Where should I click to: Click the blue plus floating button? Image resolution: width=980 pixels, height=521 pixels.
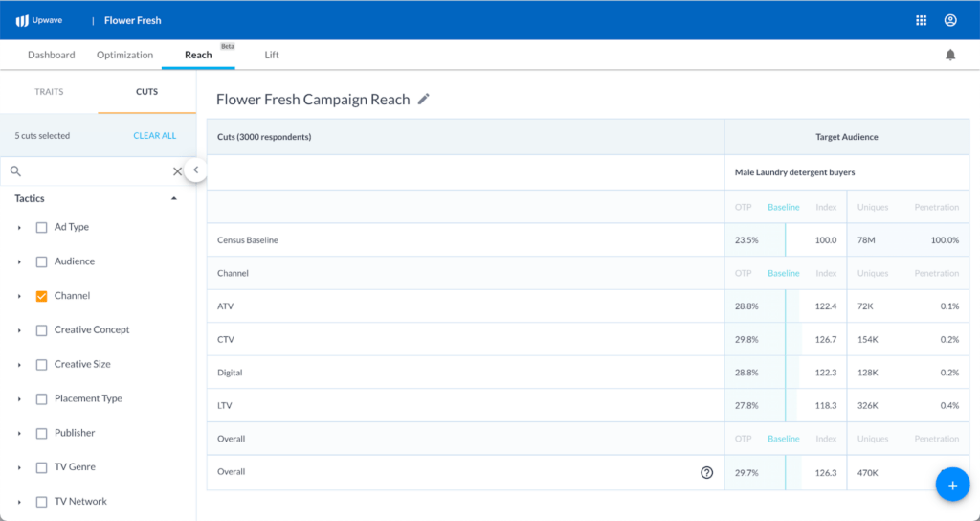click(x=952, y=485)
